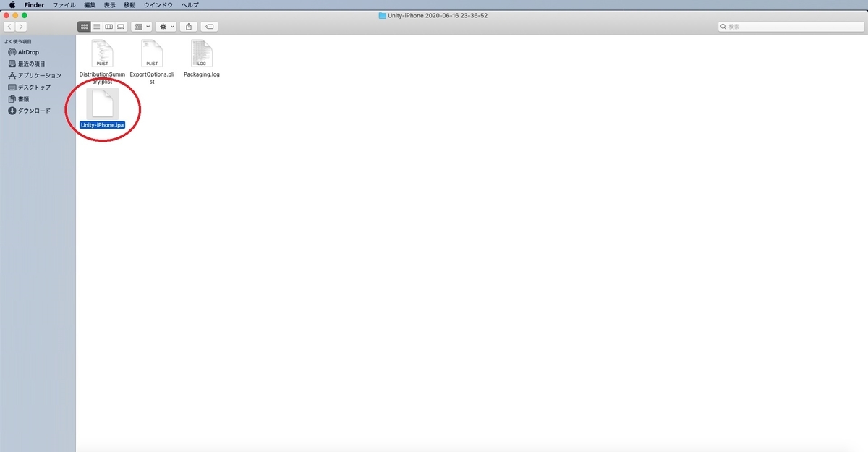Click the edit tags button
868x452 pixels.
(x=209, y=27)
